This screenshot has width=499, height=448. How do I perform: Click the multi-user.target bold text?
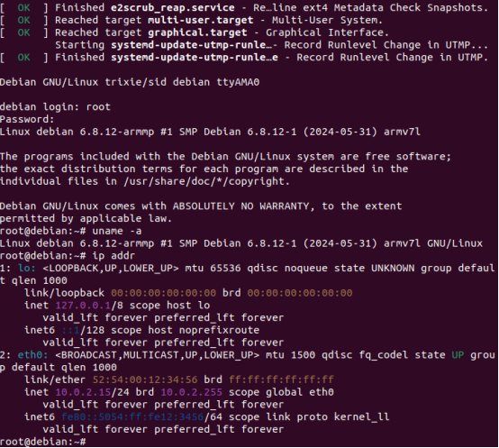click(201, 20)
